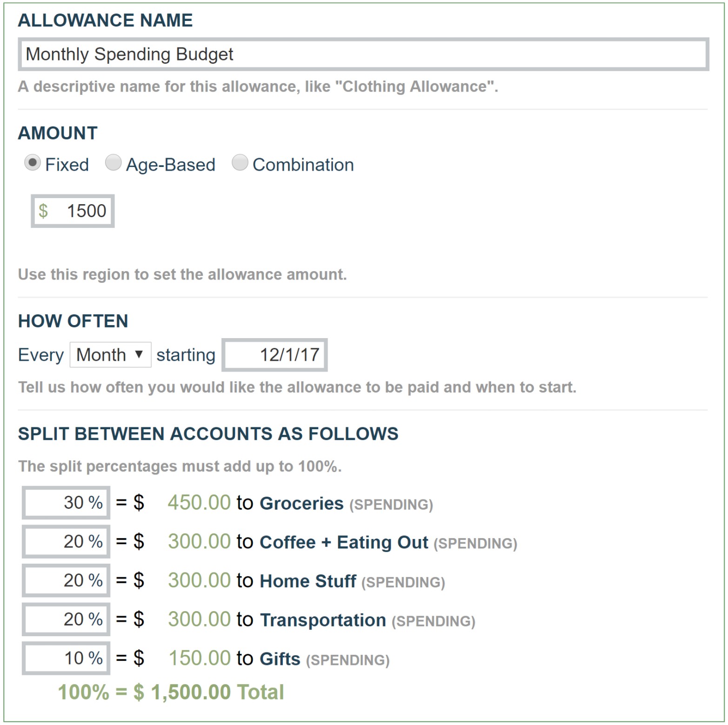
Task: Select the Home Stuff account name
Action: point(308,581)
